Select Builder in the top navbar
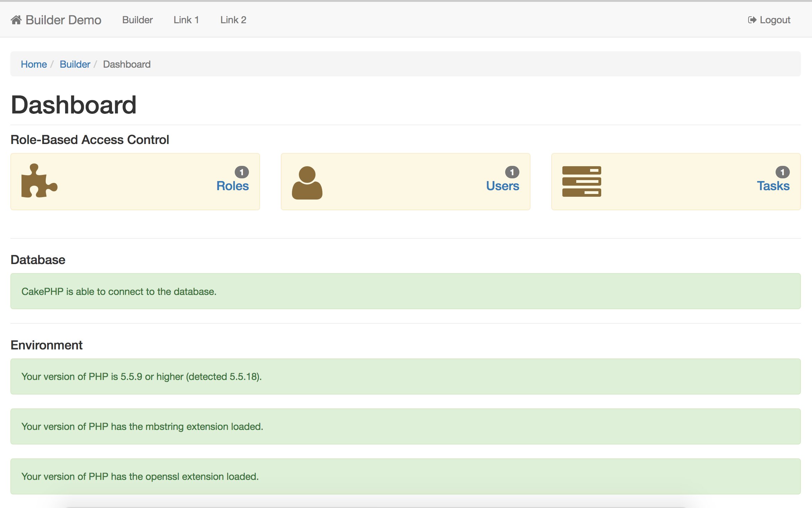 click(x=137, y=20)
